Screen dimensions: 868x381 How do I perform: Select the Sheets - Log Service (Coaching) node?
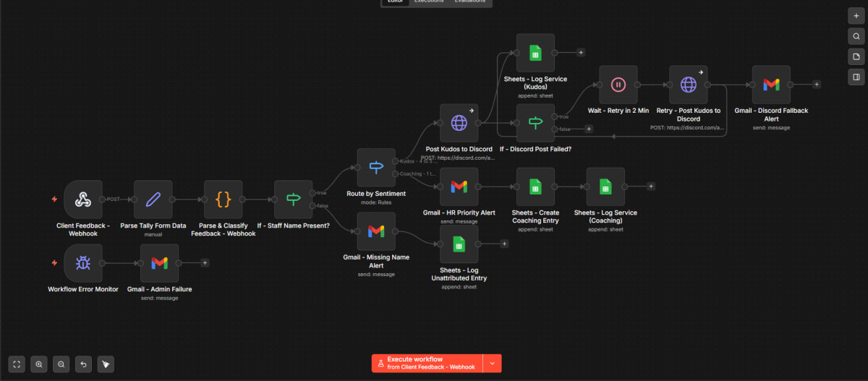(605, 187)
